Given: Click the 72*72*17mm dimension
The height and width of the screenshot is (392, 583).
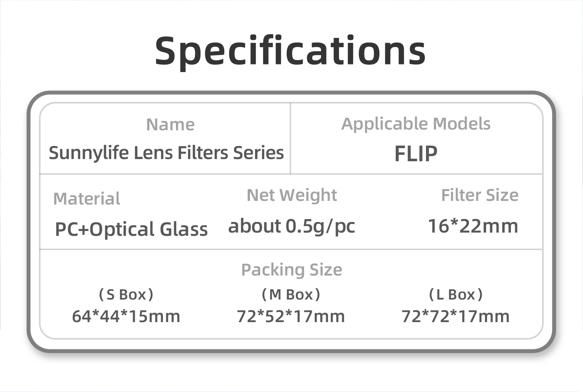Looking at the screenshot, I should point(455,316).
